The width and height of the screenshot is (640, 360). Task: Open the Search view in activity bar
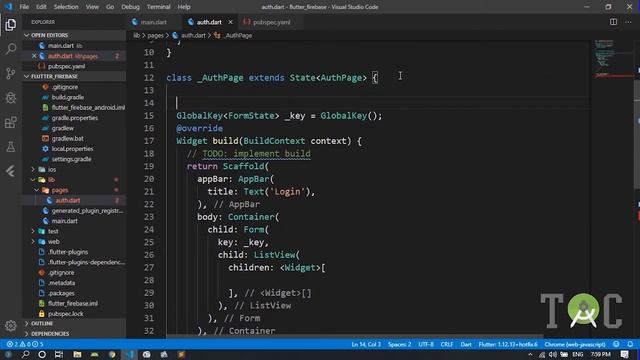tap(11, 49)
